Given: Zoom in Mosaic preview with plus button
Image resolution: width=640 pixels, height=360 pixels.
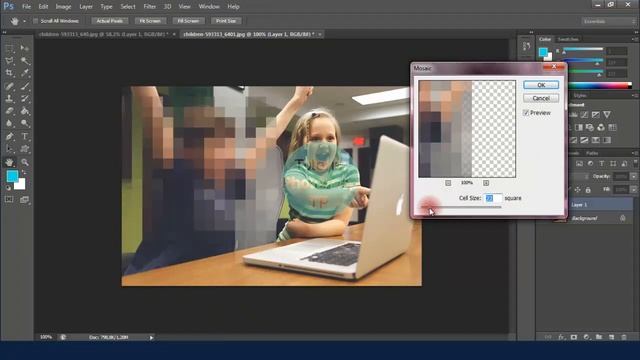Looking at the screenshot, I should (x=486, y=183).
